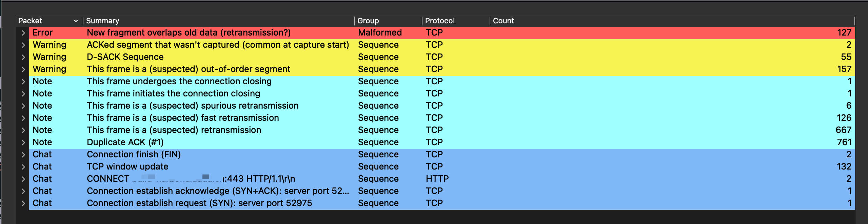Sort by the Protocol column header

tap(456, 21)
